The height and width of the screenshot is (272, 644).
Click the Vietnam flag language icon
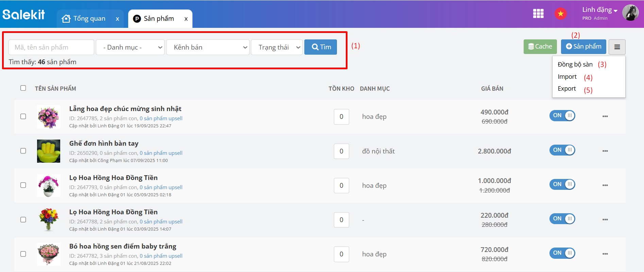click(560, 14)
